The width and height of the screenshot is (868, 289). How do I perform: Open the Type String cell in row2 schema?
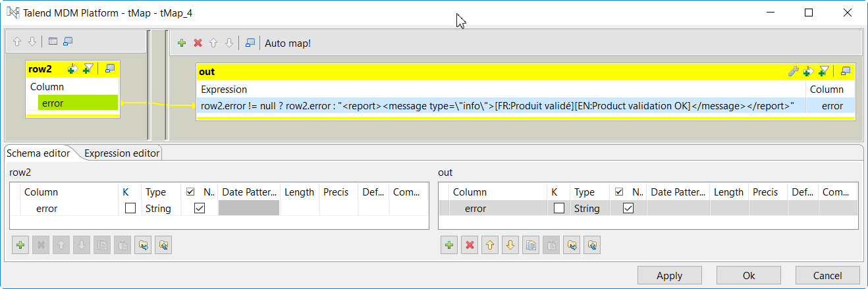158,208
